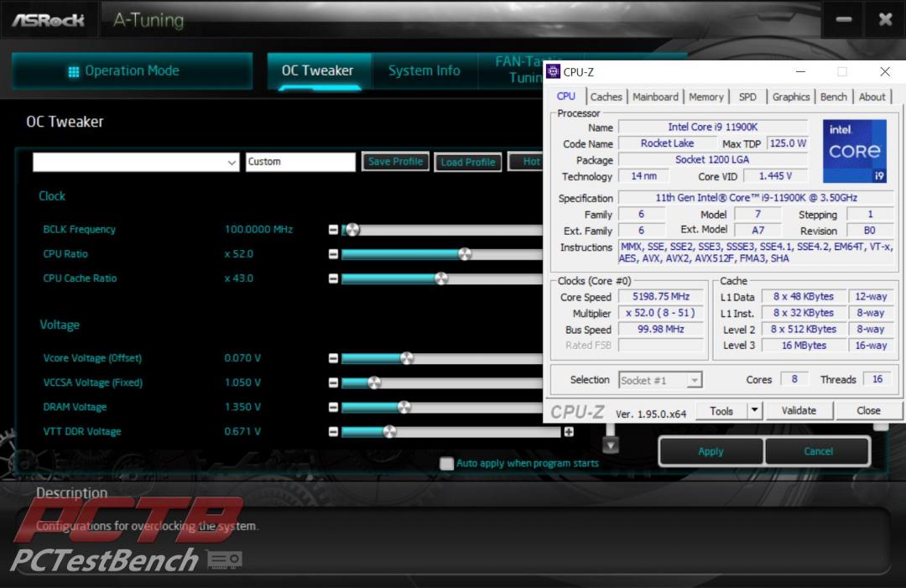Click the VCCSA Voltage slider handle

[x=374, y=382]
